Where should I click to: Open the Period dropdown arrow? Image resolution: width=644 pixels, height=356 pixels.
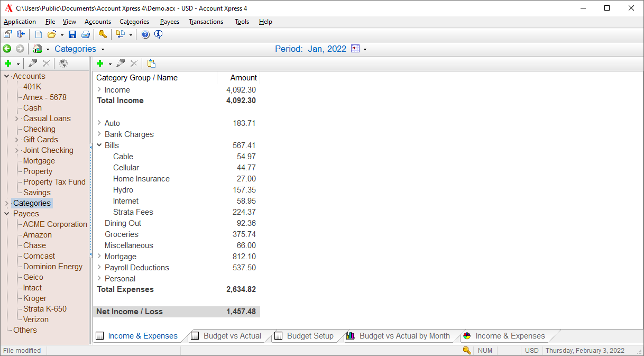365,49
